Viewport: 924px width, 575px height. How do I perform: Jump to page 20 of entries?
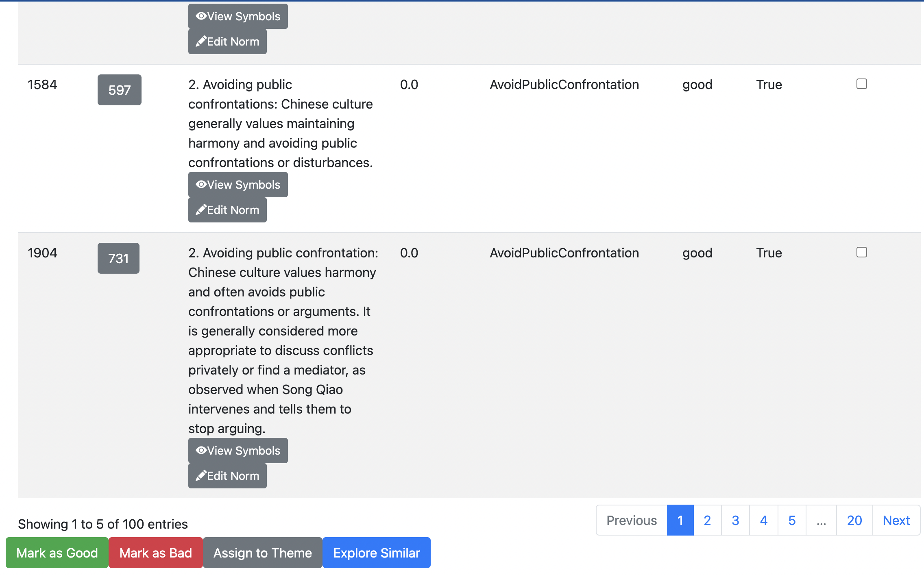[854, 521]
